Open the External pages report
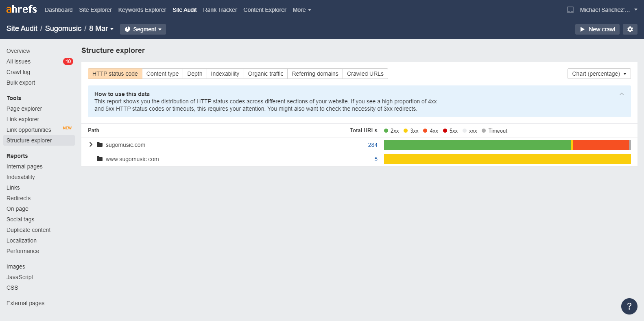 click(x=25, y=303)
